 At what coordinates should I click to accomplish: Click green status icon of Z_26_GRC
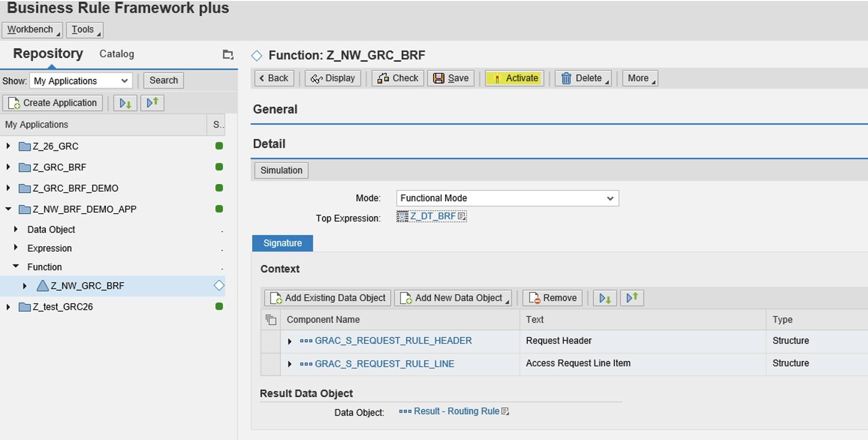pos(219,146)
